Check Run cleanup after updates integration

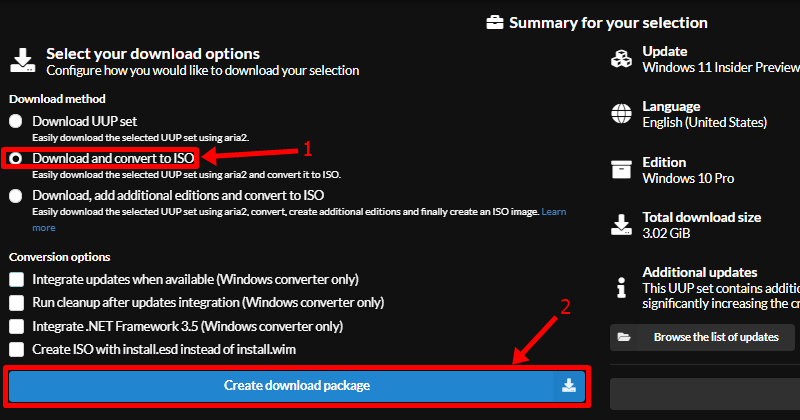pos(15,302)
